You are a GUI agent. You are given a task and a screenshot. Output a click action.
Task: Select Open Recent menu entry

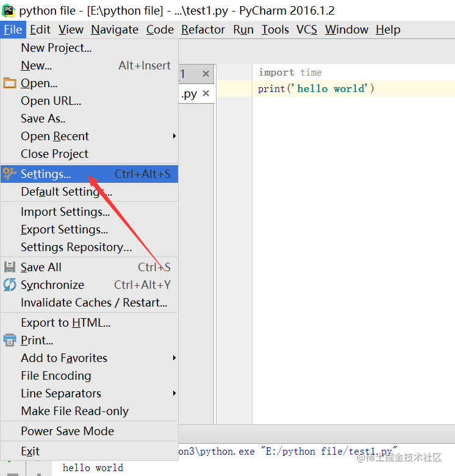pos(89,136)
